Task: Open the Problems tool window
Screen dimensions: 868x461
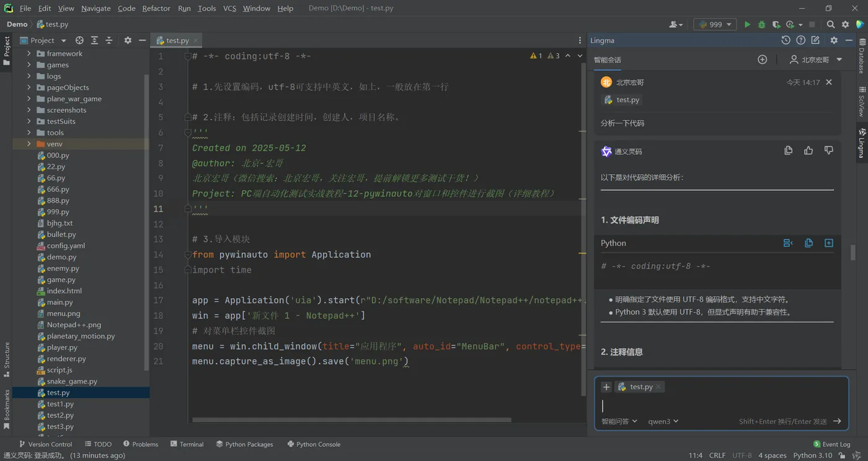Action: pos(141,444)
